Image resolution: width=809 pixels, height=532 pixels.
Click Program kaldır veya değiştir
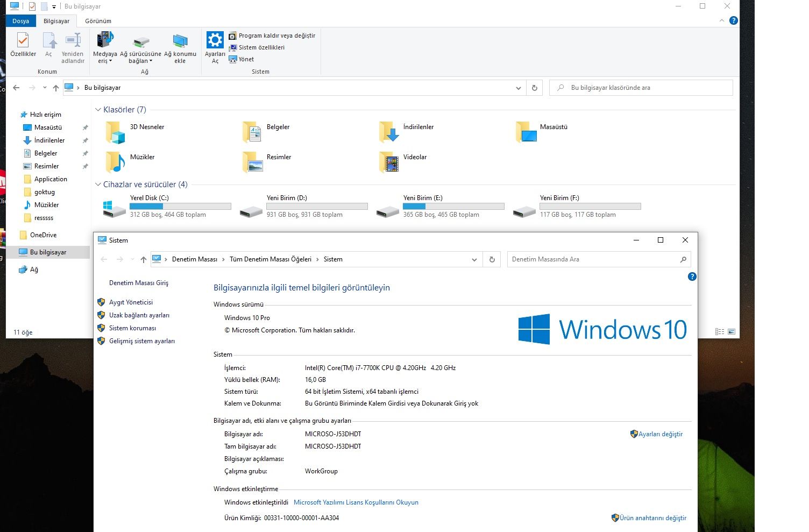(x=272, y=36)
